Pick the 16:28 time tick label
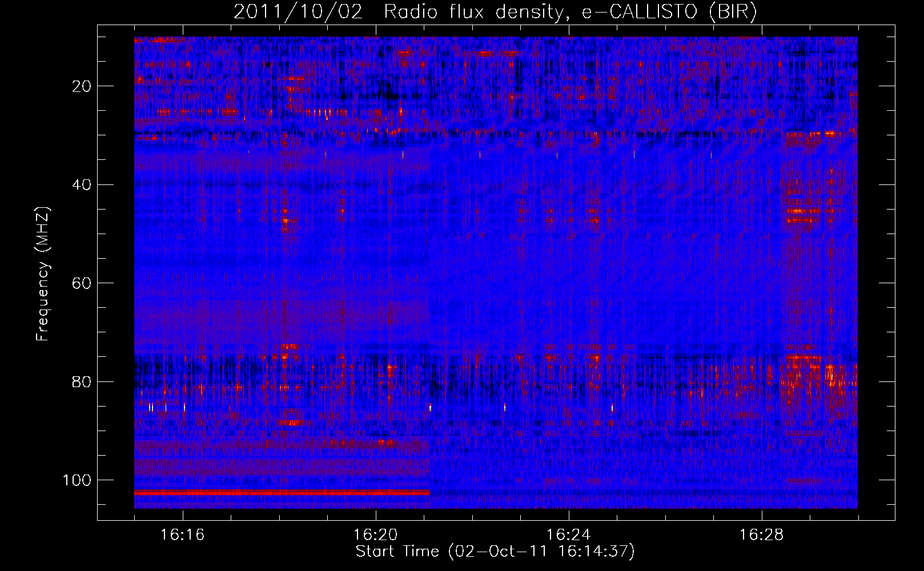Screen dimensions: 924x571 [x=761, y=535]
